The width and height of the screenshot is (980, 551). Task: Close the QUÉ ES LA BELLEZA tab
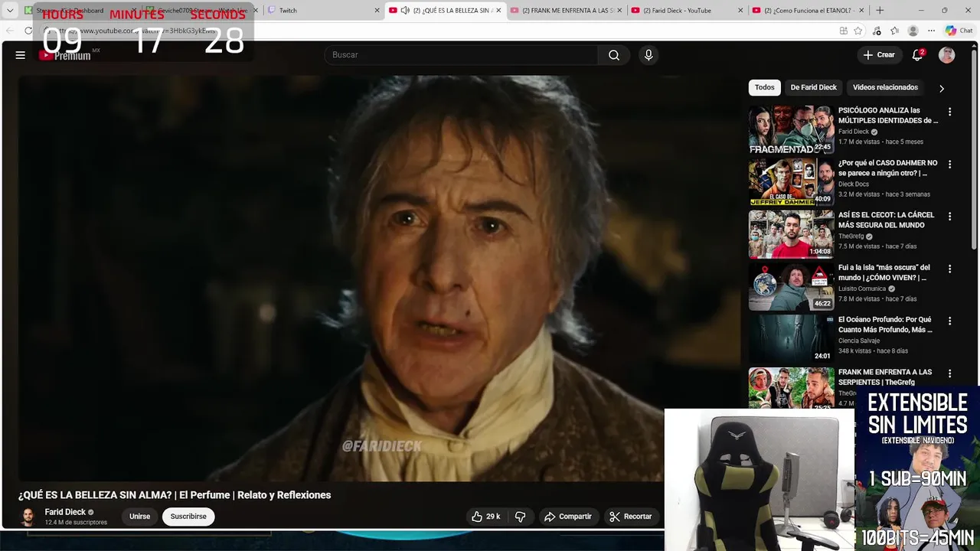498,10
